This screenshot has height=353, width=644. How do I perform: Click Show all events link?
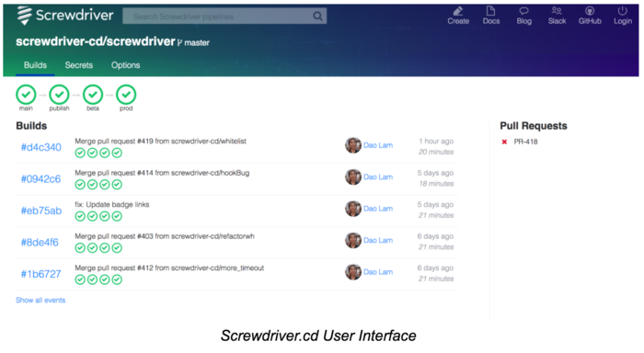tap(40, 300)
